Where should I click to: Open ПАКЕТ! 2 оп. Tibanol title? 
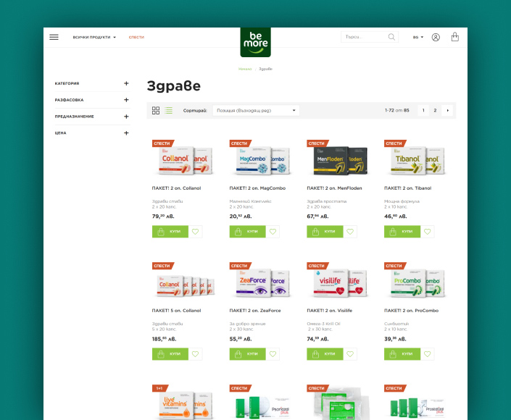(407, 188)
